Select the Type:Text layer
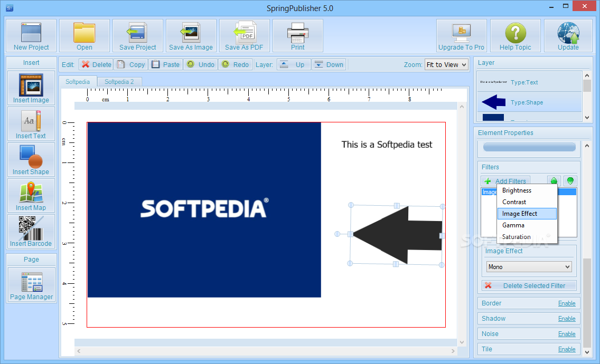 pos(530,82)
